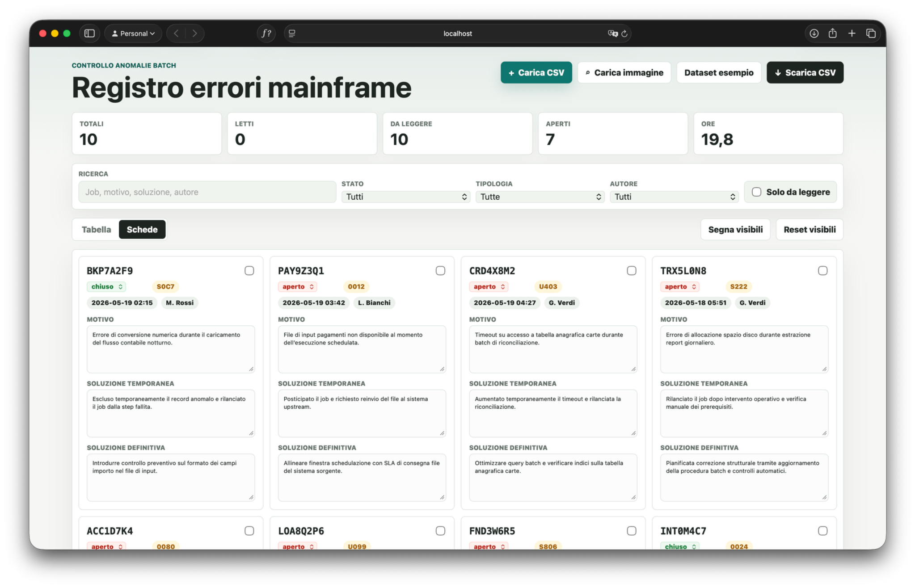
Task: Load the Dataset esempio
Action: point(719,72)
